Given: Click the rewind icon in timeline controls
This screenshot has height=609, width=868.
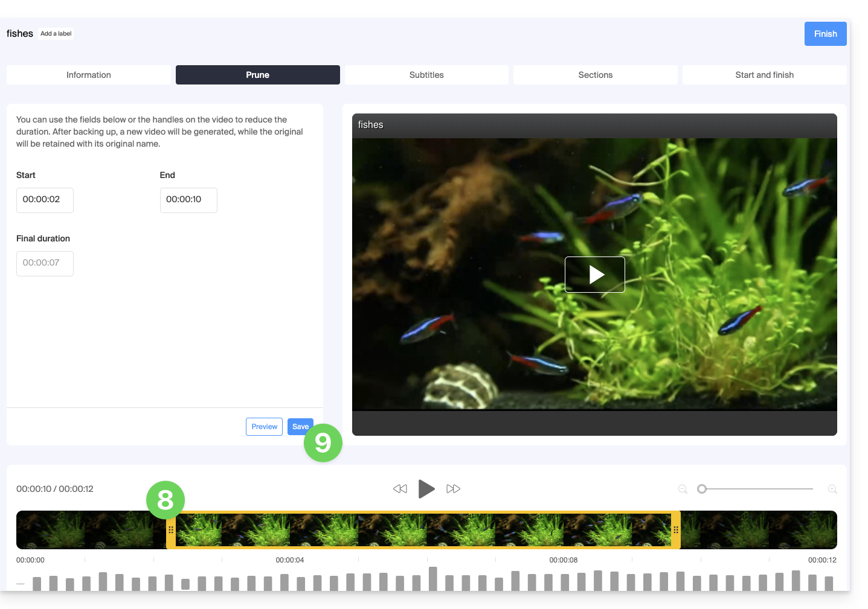Looking at the screenshot, I should tap(400, 489).
